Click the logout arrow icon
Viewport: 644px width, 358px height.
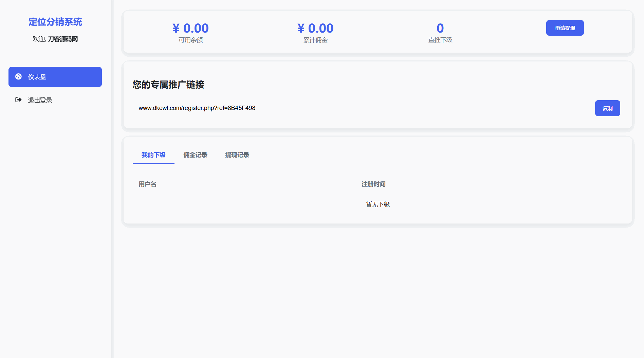(x=19, y=100)
